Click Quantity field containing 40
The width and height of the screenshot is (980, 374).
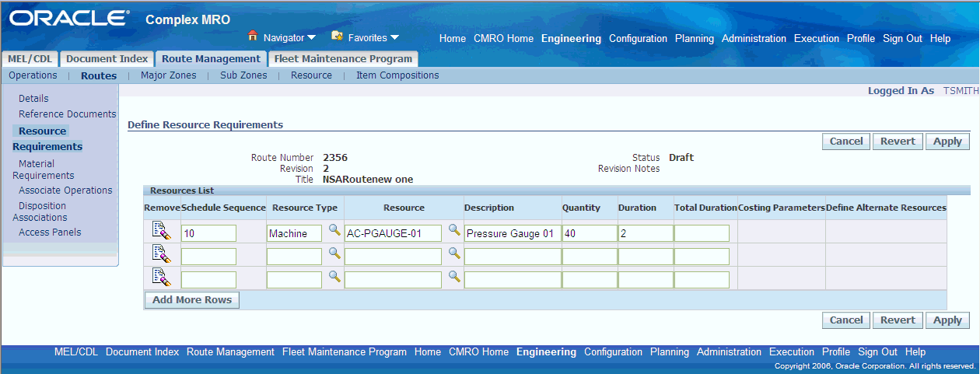590,233
